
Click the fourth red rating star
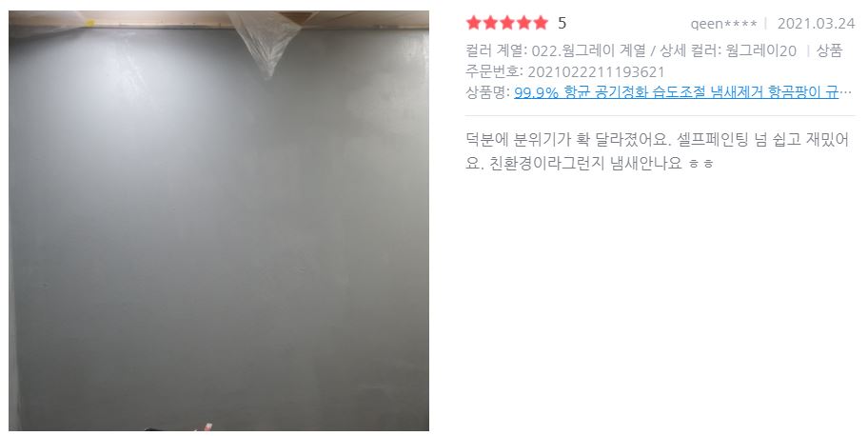523,23
